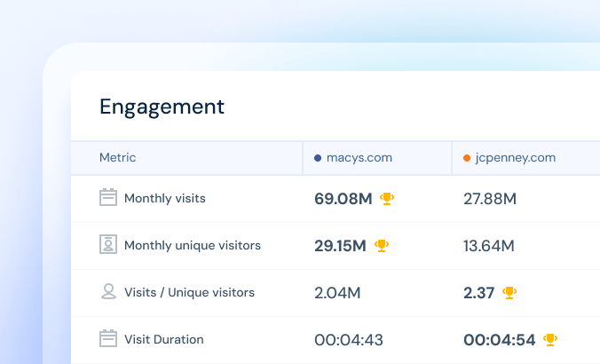Screen dimensions: 600x364
Task: Click the Visits / Unique visitors label
Action: pyautogui.click(x=189, y=292)
